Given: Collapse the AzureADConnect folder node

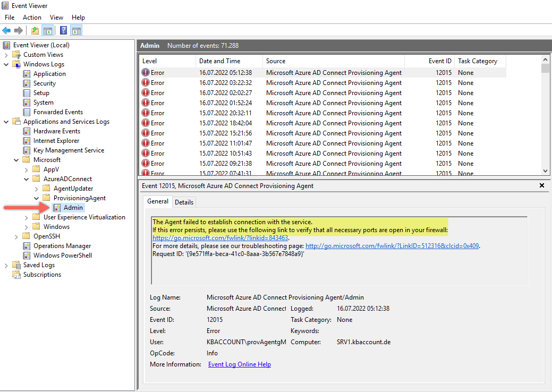Looking at the screenshot, I should tap(27, 179).
